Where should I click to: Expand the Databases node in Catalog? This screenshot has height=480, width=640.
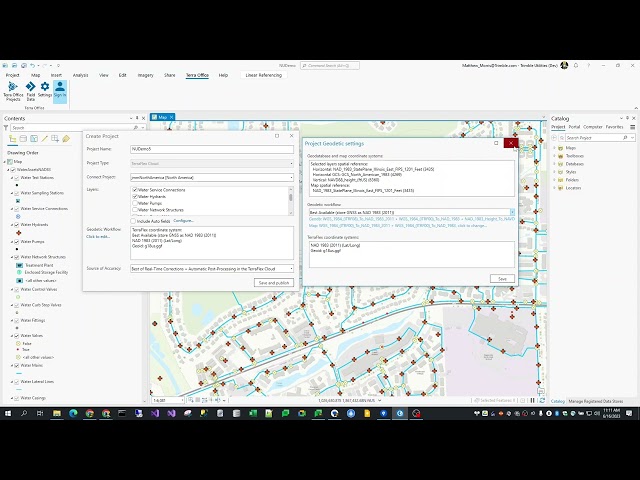(554, 164)
